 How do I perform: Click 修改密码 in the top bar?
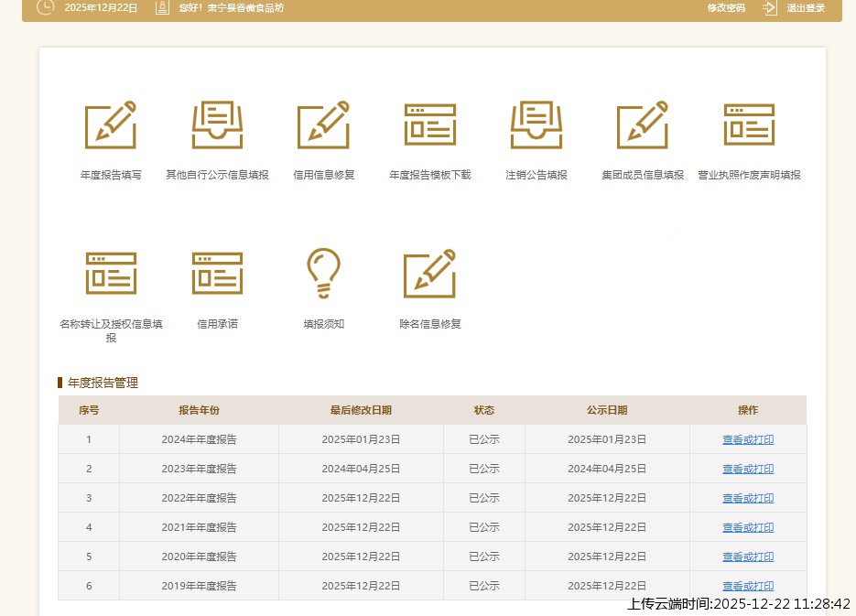(x=726, y=8)
